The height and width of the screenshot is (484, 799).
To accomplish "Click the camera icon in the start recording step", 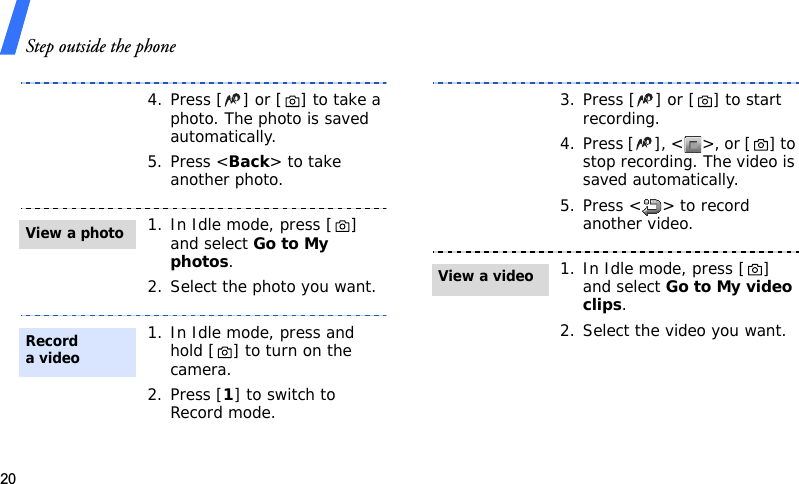I will click(706, 101).
